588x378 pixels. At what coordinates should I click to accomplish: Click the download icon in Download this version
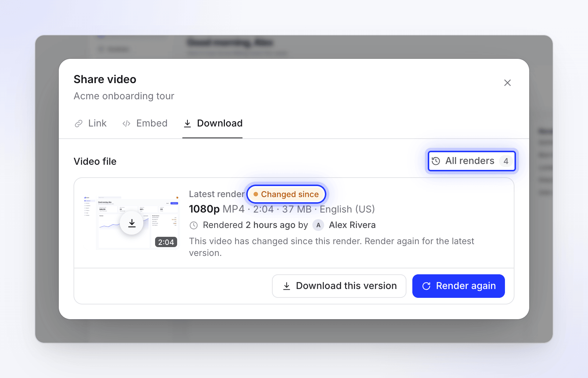pos(287,286)
